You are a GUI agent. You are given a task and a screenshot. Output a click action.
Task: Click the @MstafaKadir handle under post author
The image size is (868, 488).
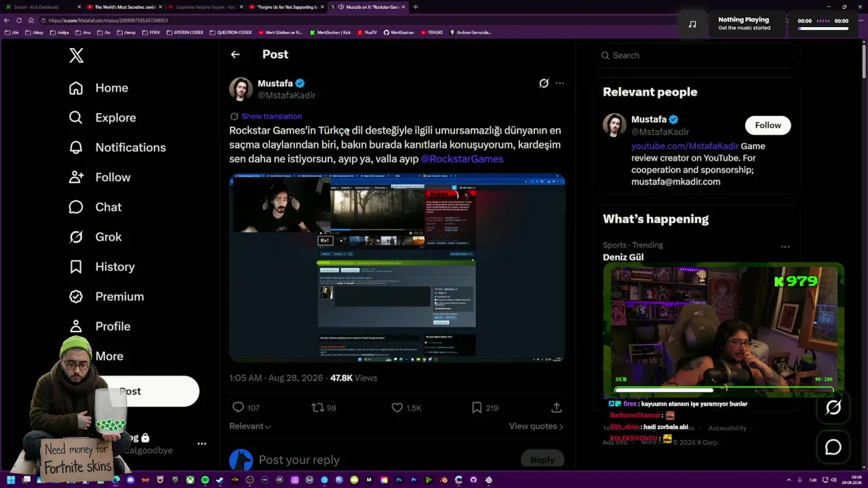tap(286, 96)
